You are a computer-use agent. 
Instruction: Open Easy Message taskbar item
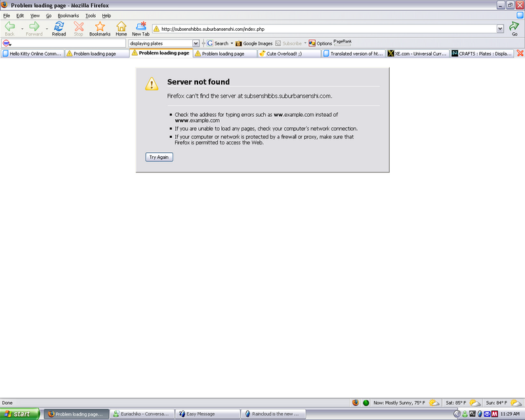[208, 414]
